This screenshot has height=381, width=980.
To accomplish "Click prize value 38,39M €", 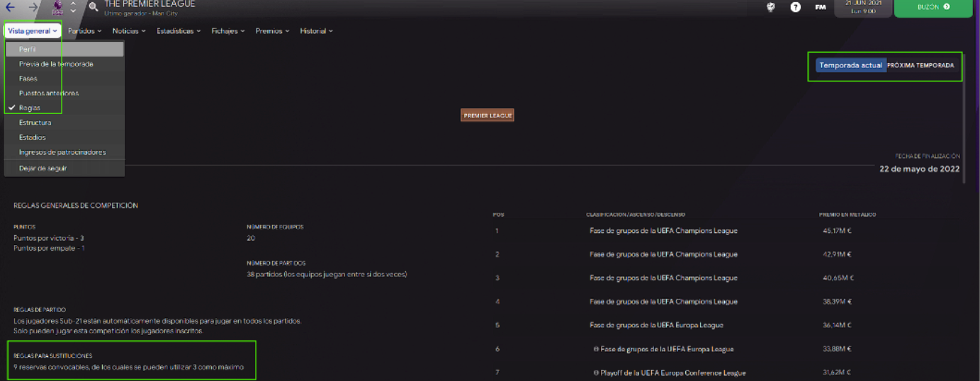I will [x=837, y=302].
